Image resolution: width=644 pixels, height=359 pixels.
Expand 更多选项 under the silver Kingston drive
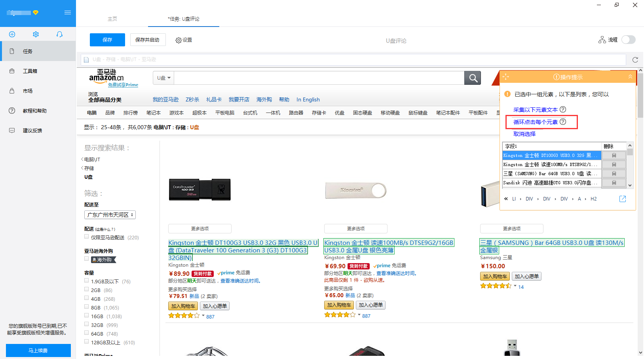click(x=356, y=229)
